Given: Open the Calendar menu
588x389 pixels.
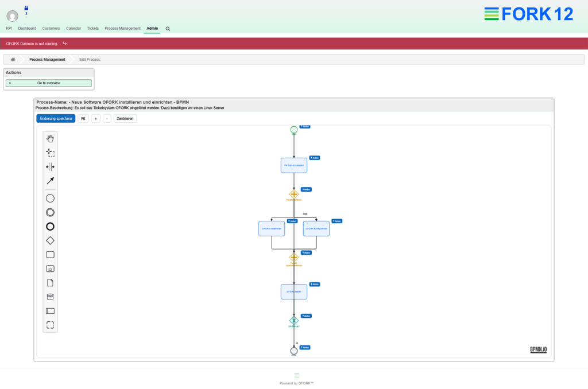Looking at the screenshot, I should (73, 29).
